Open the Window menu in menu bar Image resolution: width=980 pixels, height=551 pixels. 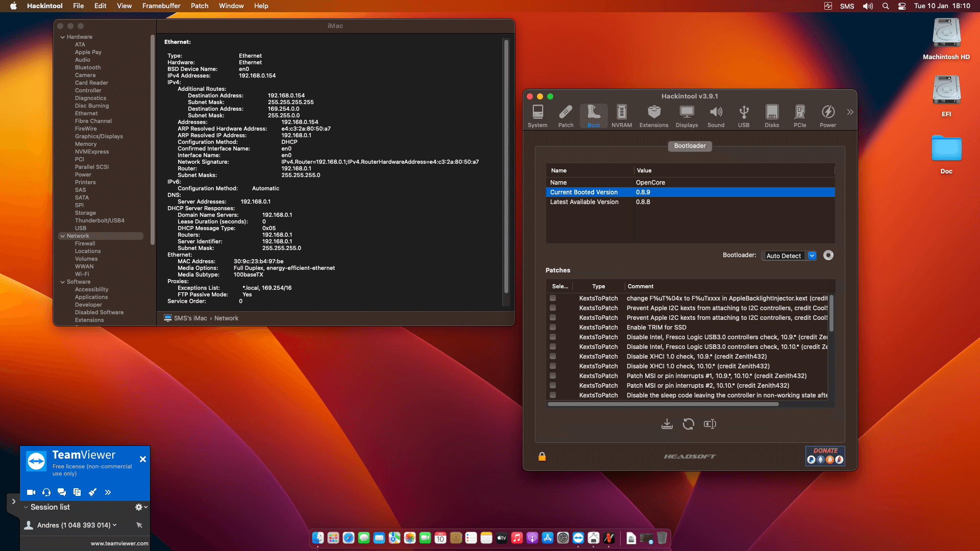pos(231,6)
